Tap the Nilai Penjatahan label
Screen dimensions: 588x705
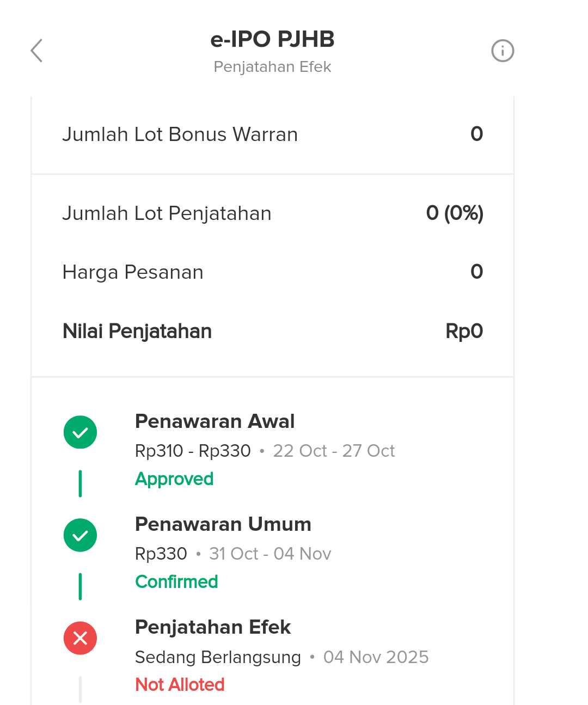click(137, 331)
